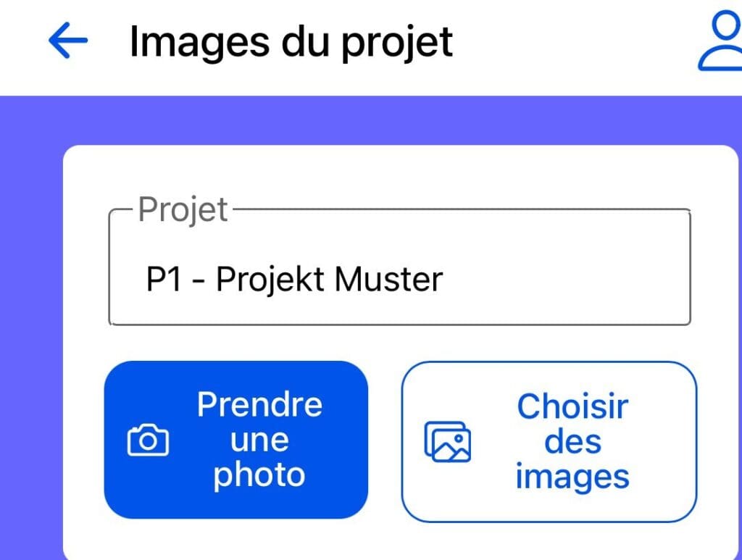Click white card area below the buttons
This screenshot has height=560, width=742.
pos(400,542)
